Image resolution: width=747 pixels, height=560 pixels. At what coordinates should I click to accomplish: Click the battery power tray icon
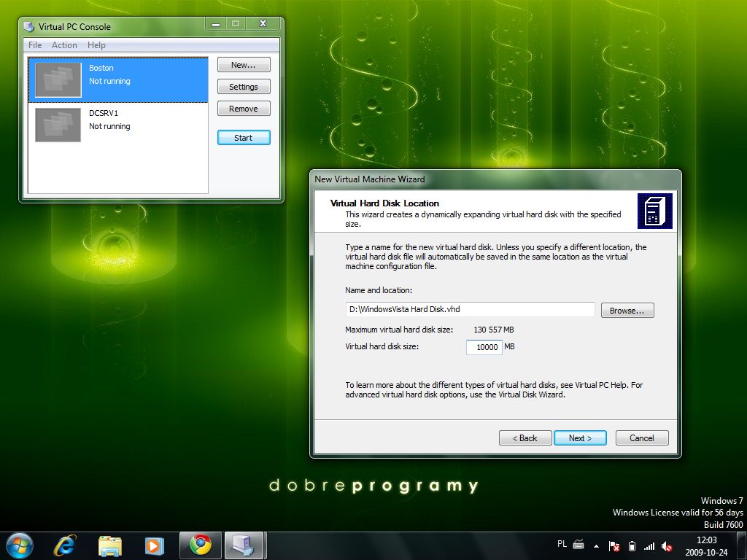632,546
